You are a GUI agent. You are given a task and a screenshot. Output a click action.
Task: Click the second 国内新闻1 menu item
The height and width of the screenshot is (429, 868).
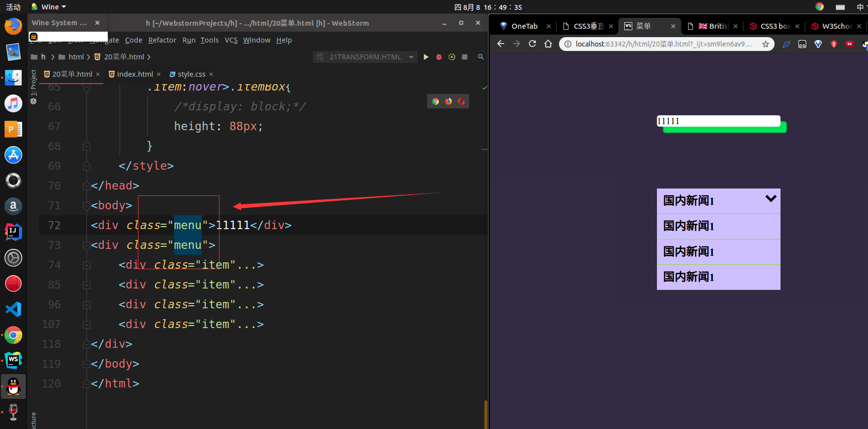[718, 227]
